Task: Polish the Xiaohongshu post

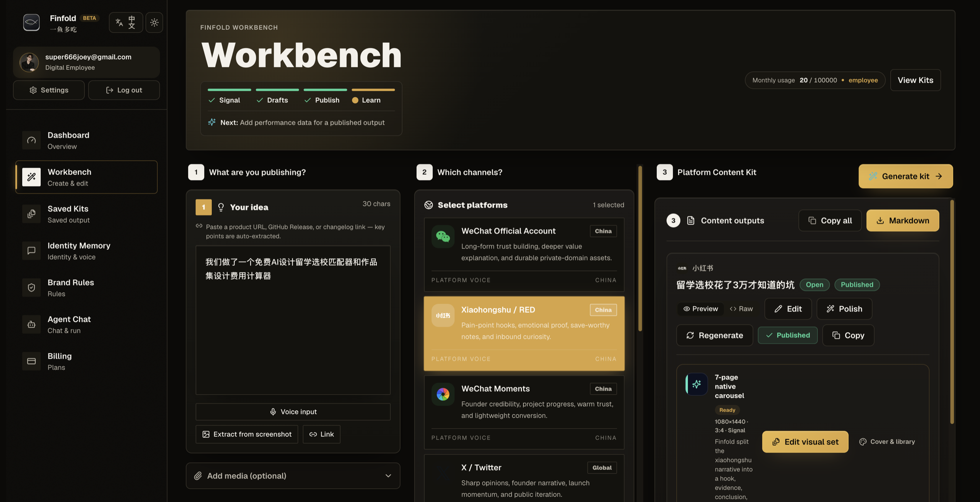Action: point(844,309)
